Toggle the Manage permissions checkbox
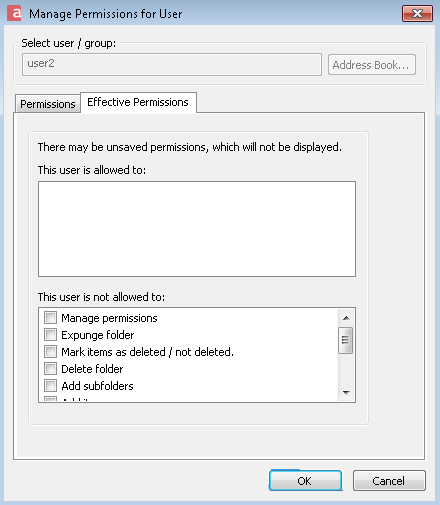 [x=50, y=317]
